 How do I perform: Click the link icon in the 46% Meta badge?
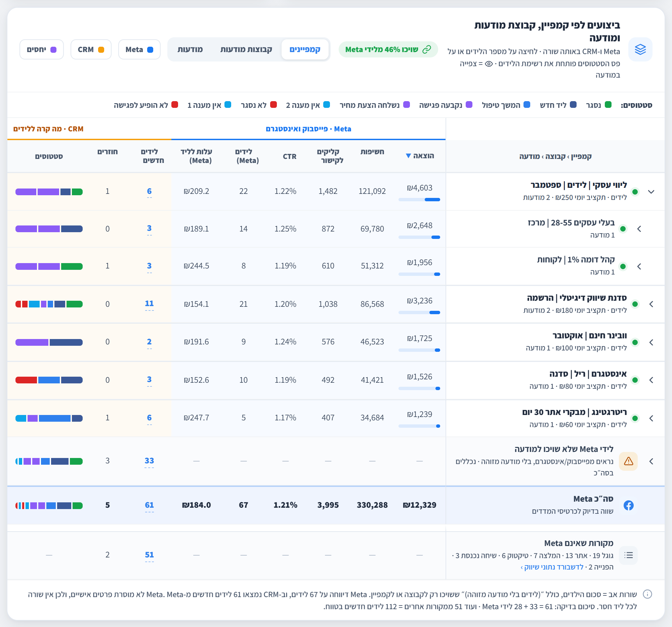(x=427, y=49)
